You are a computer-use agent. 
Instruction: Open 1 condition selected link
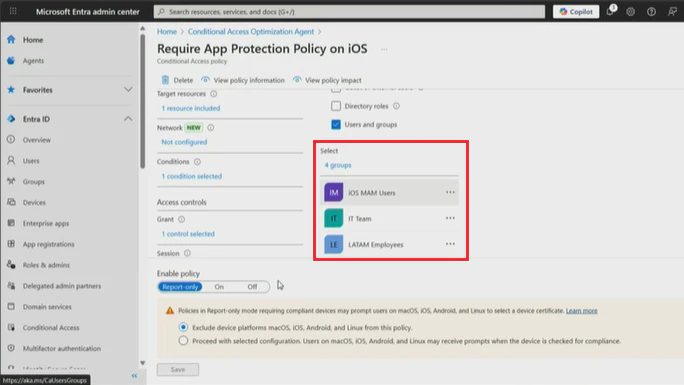192,176
